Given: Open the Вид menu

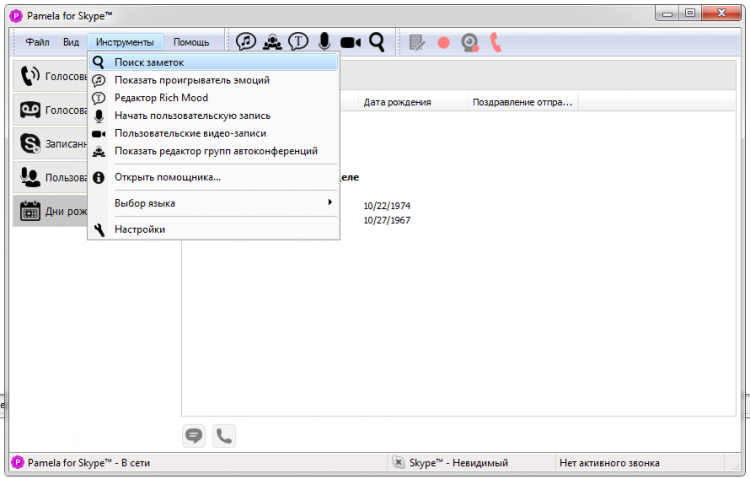Looking at the screenshot, I should click(71, 42).
